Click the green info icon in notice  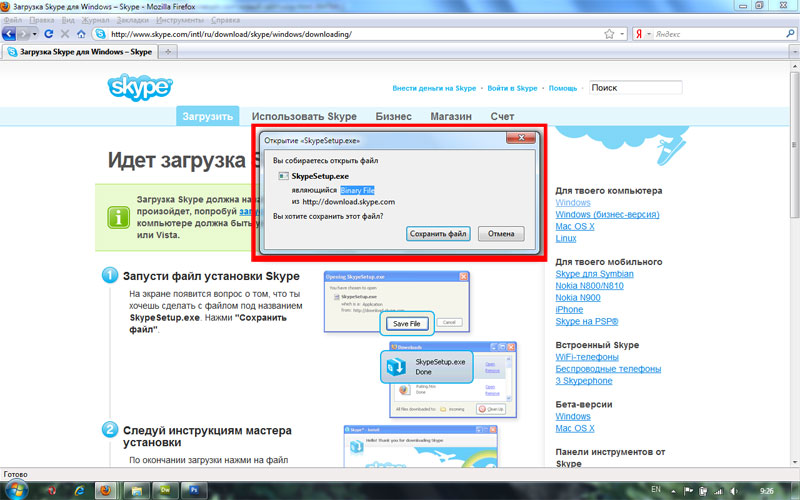[x=118, y=218]
